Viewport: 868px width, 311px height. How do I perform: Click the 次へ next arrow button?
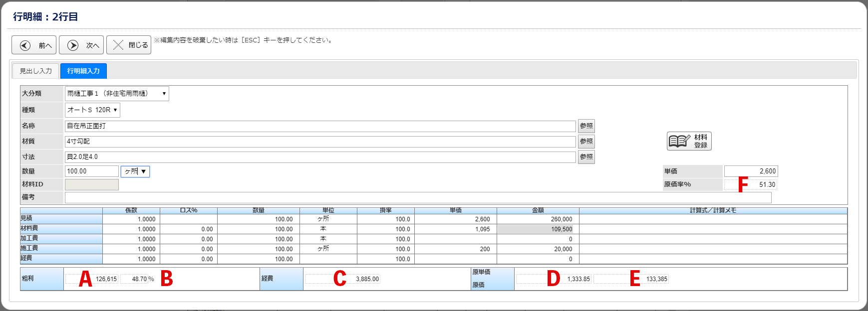pyautogui.click(x=81, y=45)
